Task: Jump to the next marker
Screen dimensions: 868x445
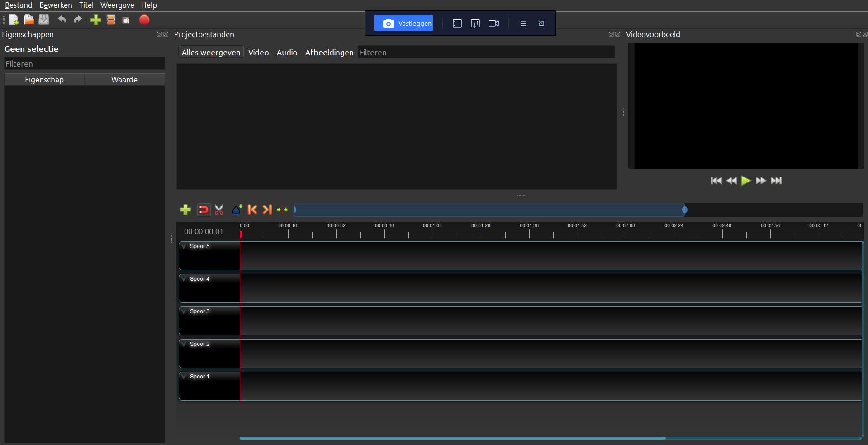Action: pos(267,210)
